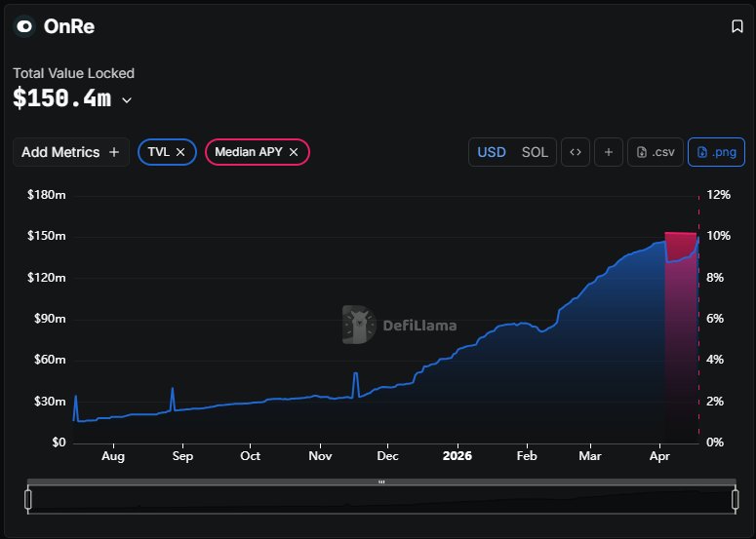Open the embed code button
756x539 pixels.
(x=576, y=152)
